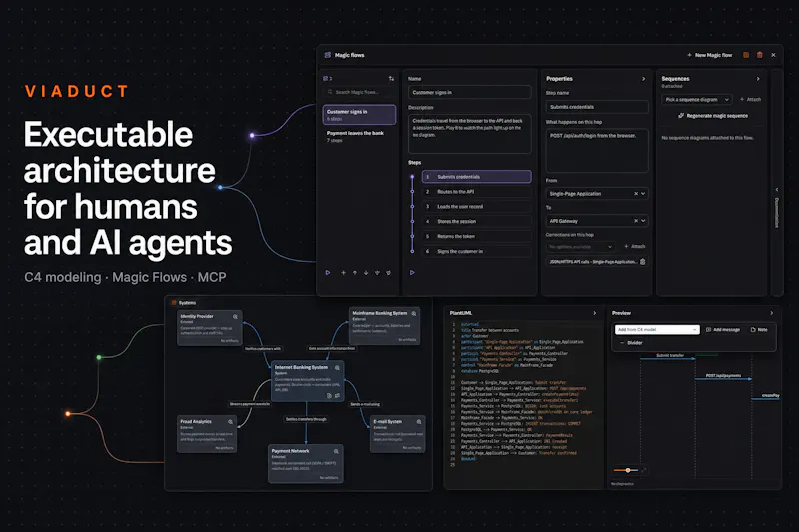Select step 5 Returns the token
Image resolution: width=799 pixels, height=532 pixels.
point(477,236)
